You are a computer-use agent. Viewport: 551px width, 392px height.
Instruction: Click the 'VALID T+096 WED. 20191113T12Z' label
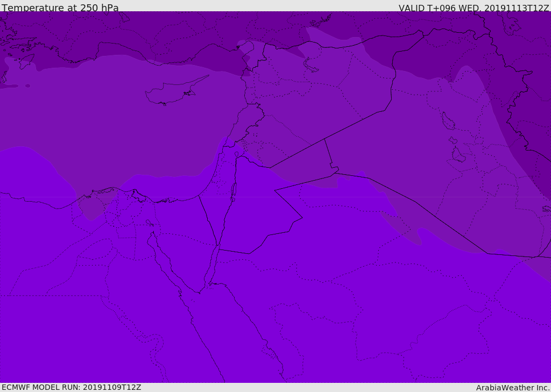[x=474, y=8]
